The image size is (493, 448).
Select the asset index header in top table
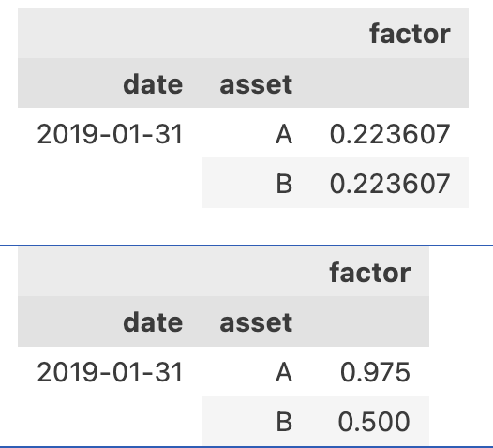[x=256, y=84]
